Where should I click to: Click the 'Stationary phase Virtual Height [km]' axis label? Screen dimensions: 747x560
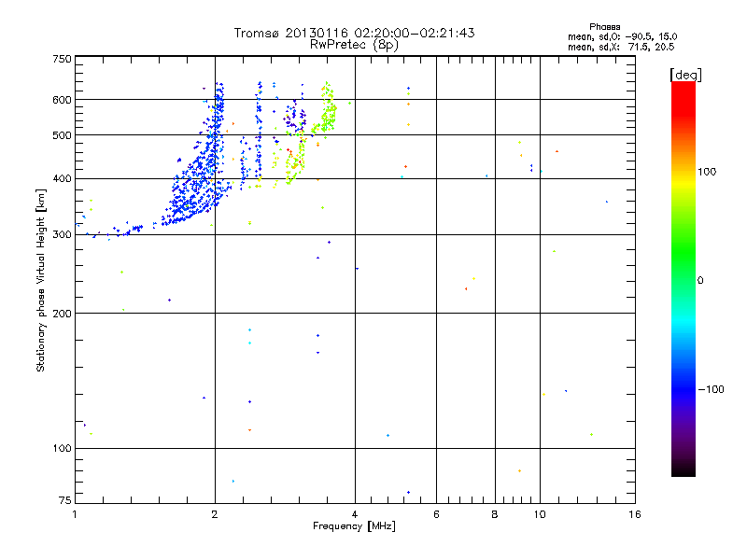[x=41, y=280]
